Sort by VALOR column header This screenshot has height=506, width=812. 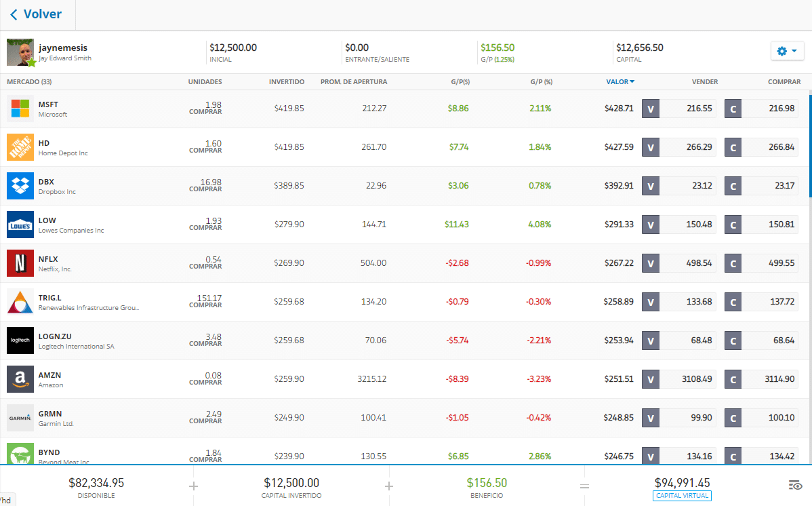click(x=620, y=82)
